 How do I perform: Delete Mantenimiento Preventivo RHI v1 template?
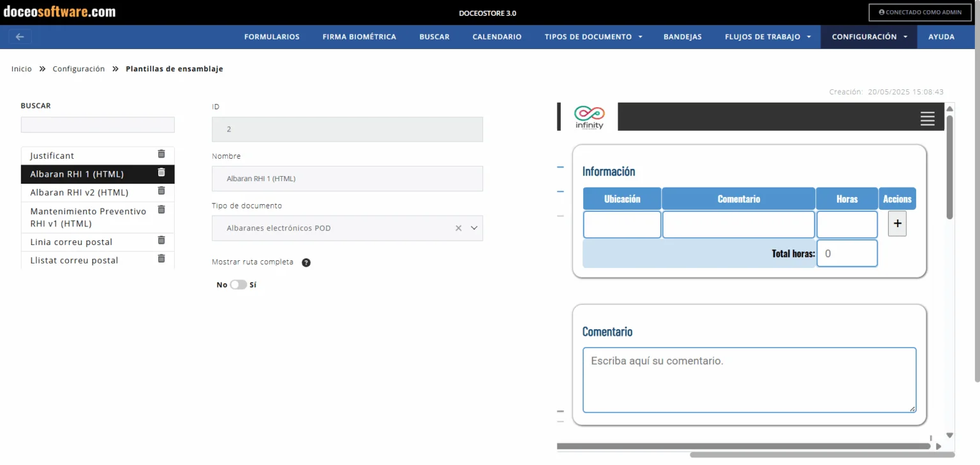point(161,209)
